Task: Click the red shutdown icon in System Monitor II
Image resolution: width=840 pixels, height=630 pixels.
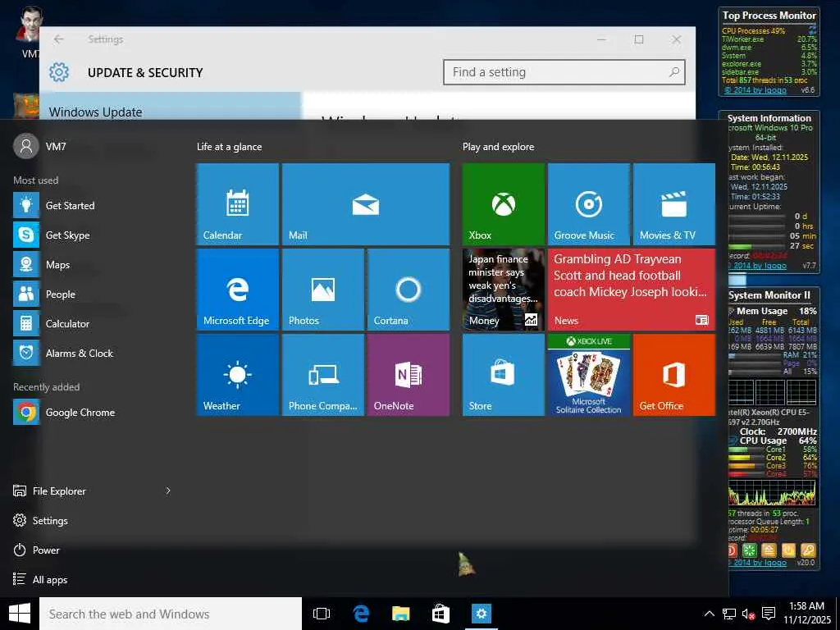Action: pos(733,550)
